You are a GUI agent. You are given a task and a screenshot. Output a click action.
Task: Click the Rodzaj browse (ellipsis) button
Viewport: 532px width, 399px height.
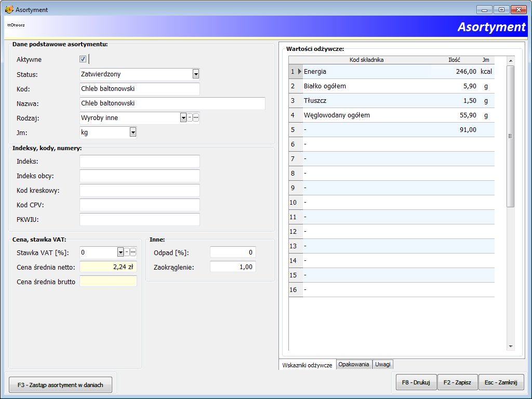coord(196,118)
